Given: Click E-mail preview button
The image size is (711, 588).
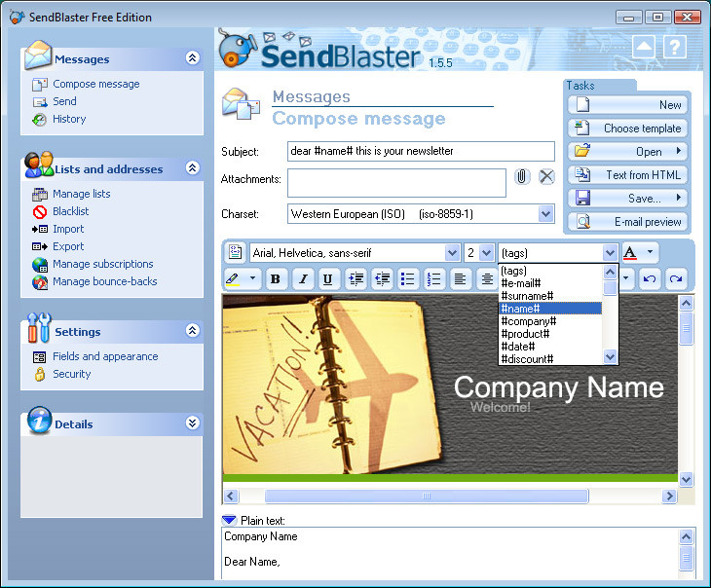Looking at the screenshot, I should 627,222.
